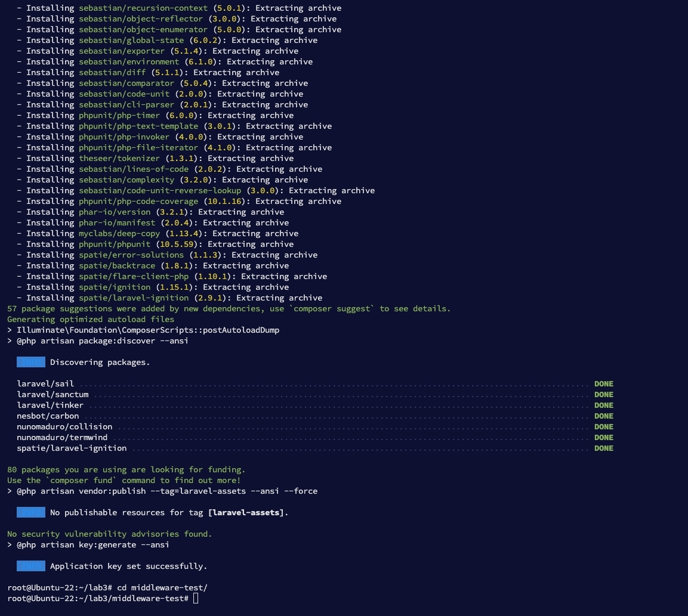Screen dimensions: 688x616
Task: Click the theseer/tokenizer package name
Action: (x=119, y=158)
